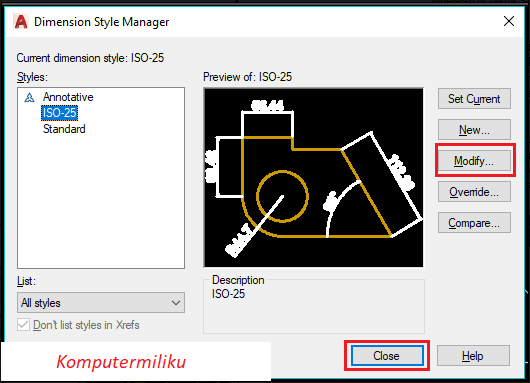Click the annotative symbol beside Annotative style
530x383 pixels.
coord(29,98)
